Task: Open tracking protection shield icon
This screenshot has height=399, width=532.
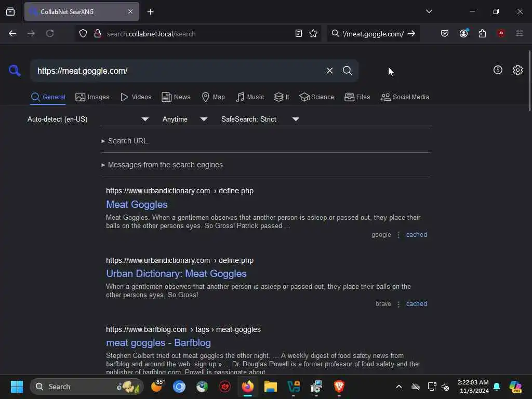Action: [83, 34]
